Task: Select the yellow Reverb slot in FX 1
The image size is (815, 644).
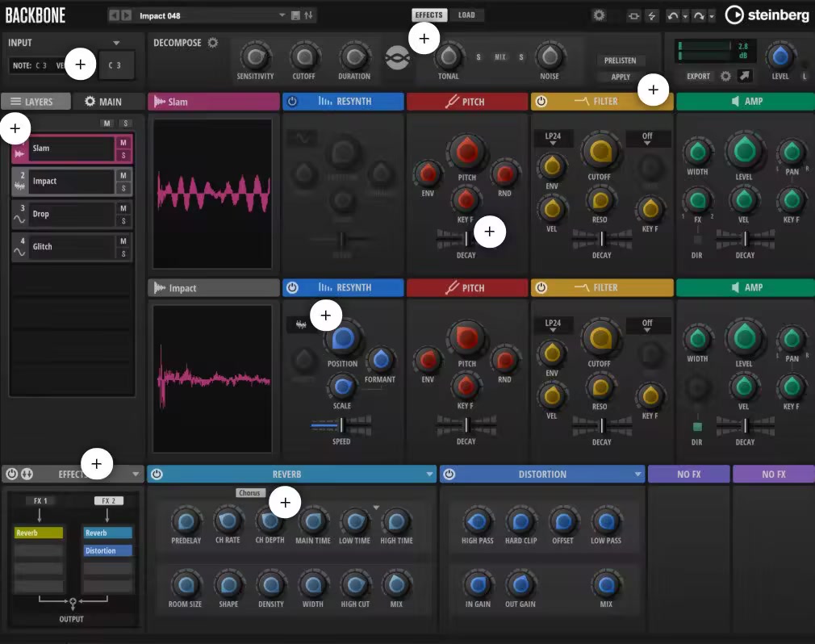Action: click(x=39, y=533)
